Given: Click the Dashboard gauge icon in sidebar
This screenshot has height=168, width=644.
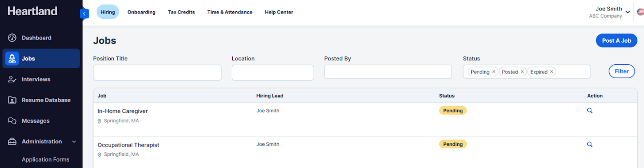Looking at the screenshot, I should point(12,38).
